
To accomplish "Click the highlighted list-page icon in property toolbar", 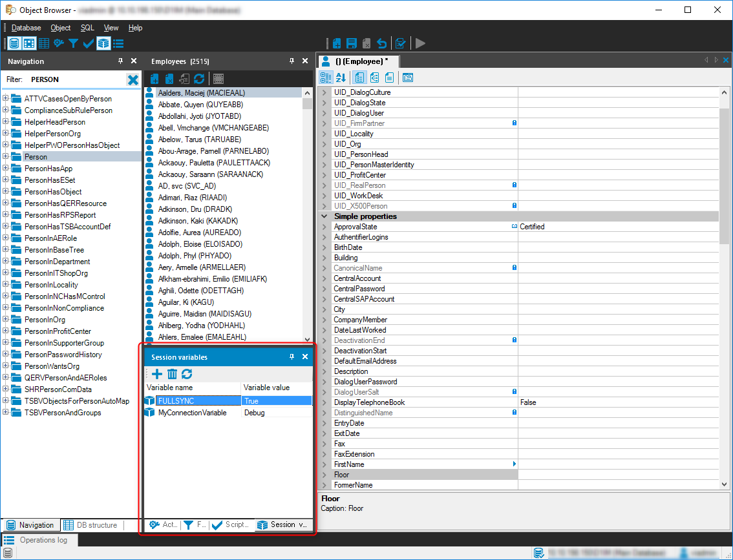I will pyautogui.click(x=359, y=78).
